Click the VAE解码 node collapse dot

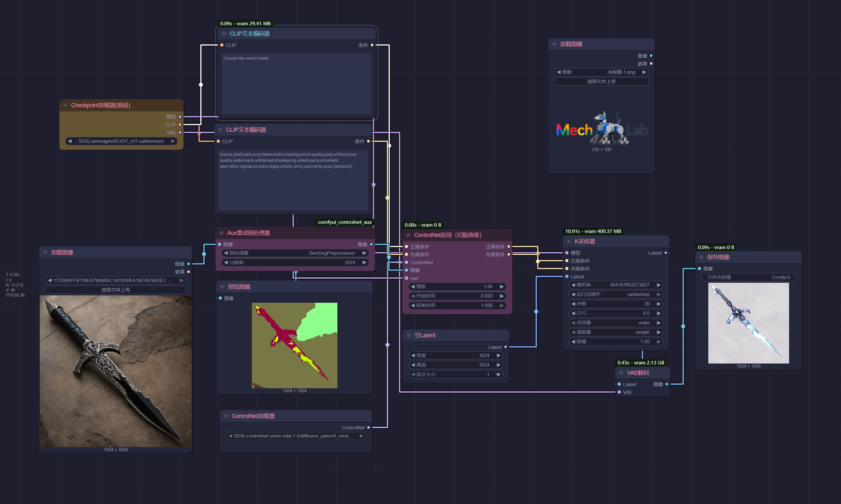click(x=621, y=373)
